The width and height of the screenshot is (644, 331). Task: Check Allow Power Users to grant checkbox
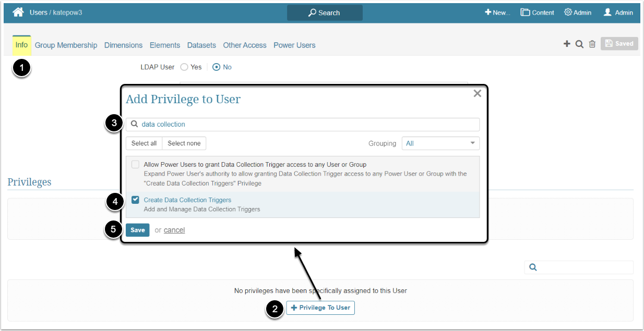(x=136, y=165)
